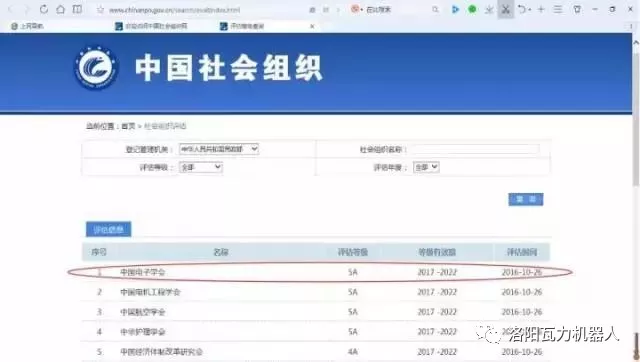Click the 名称 column header

click(221, 252)
